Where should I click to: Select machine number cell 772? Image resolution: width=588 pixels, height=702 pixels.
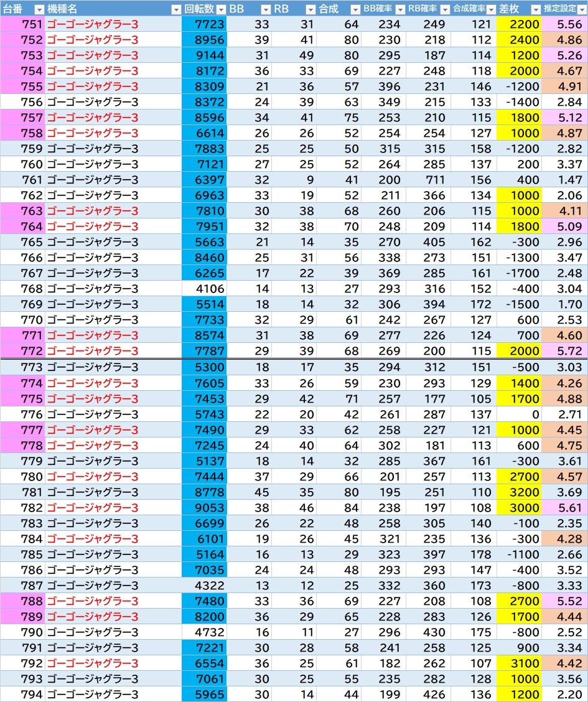tap(23, 351)
